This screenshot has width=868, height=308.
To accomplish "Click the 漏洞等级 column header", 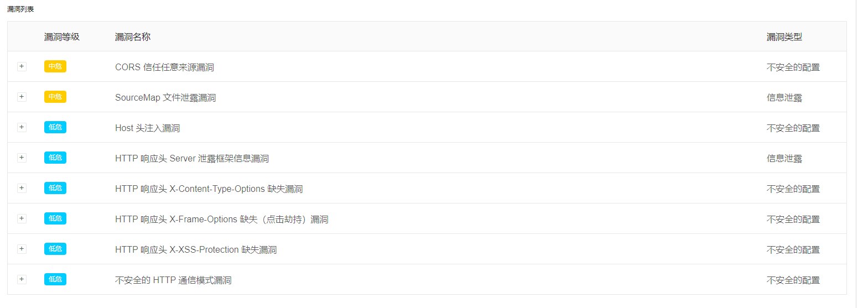I will 62,37.
